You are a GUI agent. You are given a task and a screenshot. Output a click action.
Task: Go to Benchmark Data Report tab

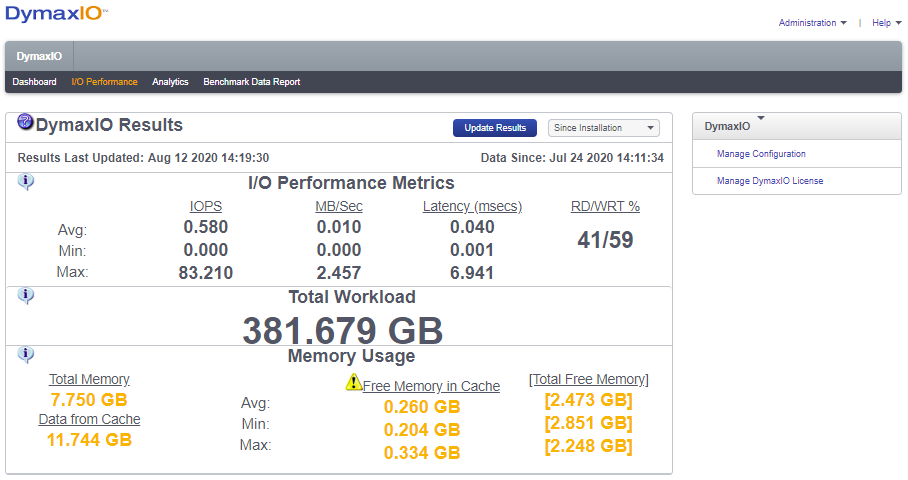click(251, 82)
